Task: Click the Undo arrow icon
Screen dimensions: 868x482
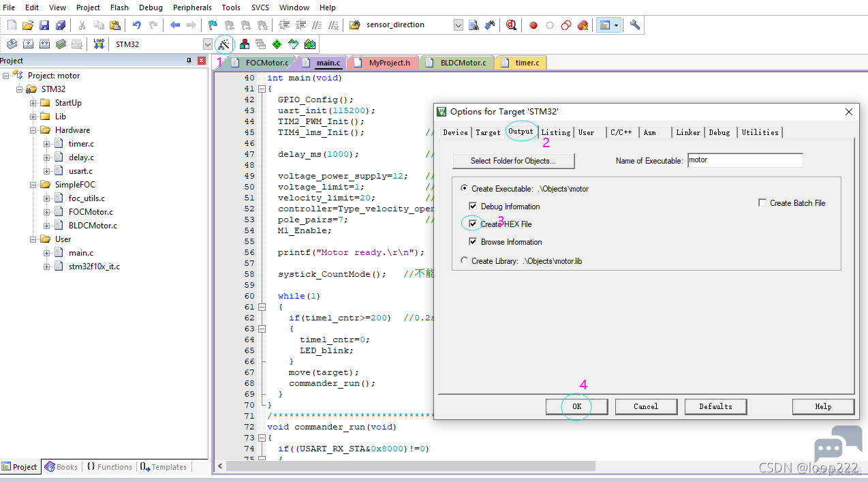Action: coord(136,25)
